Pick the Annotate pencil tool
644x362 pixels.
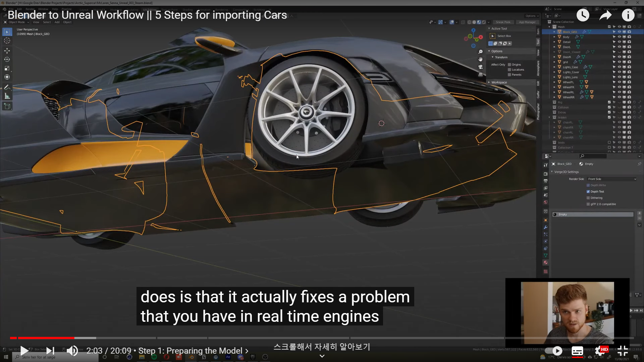pyautogui.click(x=7, y=87)
